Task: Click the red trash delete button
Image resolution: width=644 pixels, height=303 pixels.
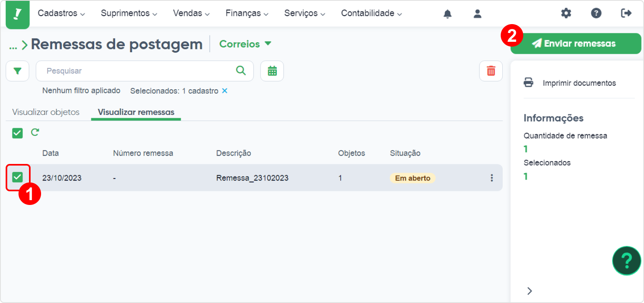Action: tap(491, 71)
